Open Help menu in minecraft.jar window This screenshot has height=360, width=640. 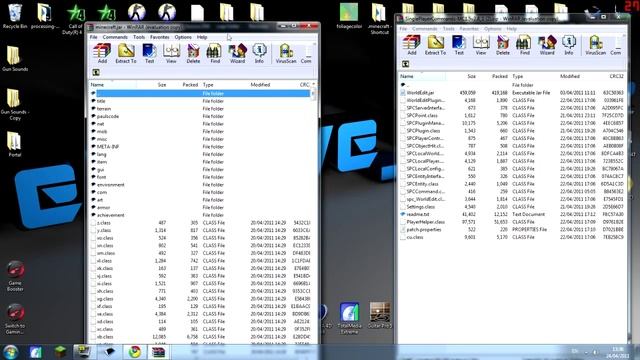point(202,37)
